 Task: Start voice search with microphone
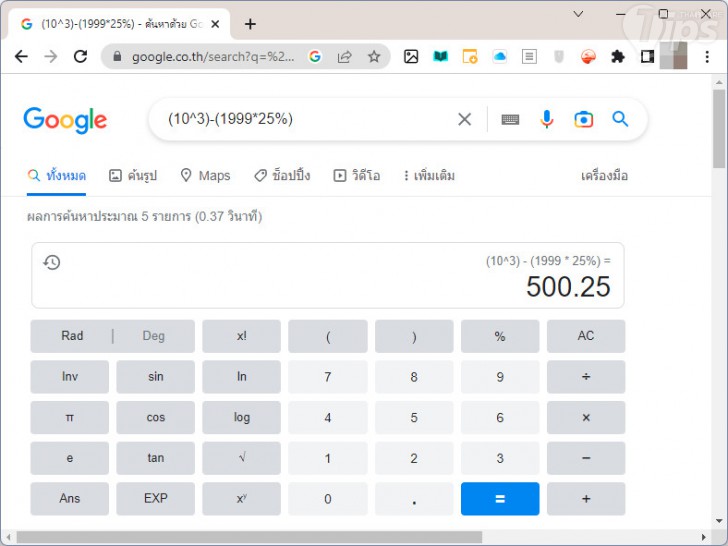click(x=547, y=119)
